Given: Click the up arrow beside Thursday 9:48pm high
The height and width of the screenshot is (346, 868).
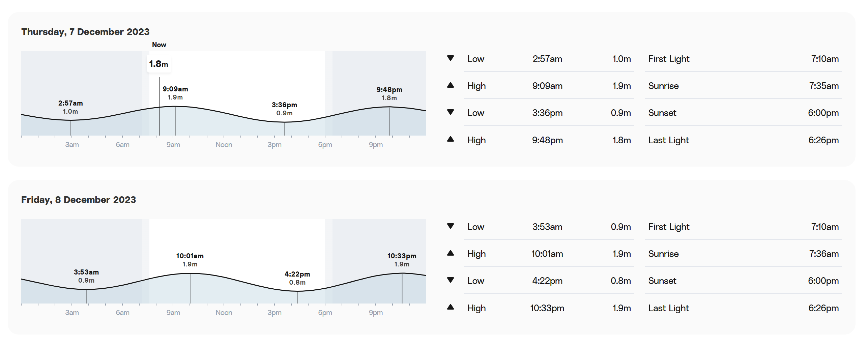Looking at the screenshot, I should [x=450, y=139].
